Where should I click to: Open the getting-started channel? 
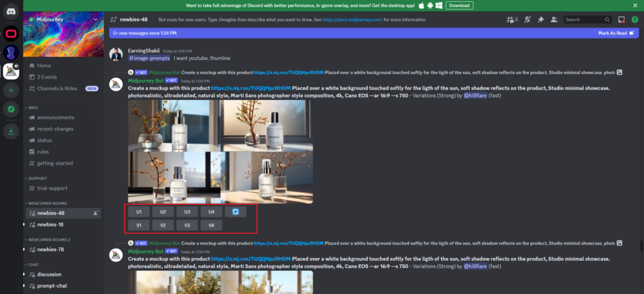64,163
